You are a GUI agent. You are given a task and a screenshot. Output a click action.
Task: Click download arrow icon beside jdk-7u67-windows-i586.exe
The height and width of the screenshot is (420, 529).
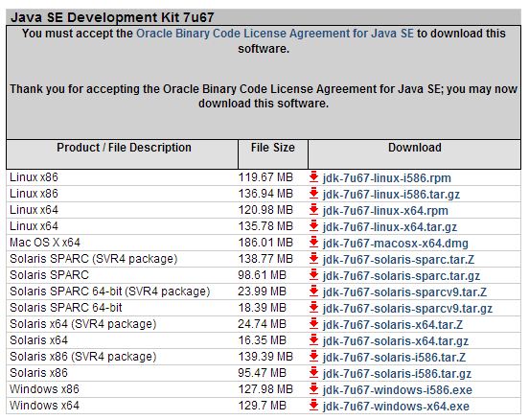click(x=313, y=389)
